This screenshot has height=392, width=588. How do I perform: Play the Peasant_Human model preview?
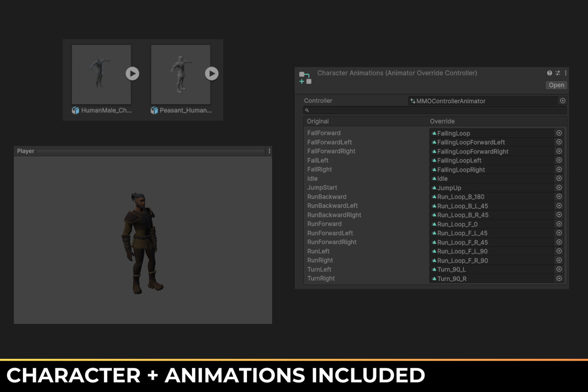(212, 73)
